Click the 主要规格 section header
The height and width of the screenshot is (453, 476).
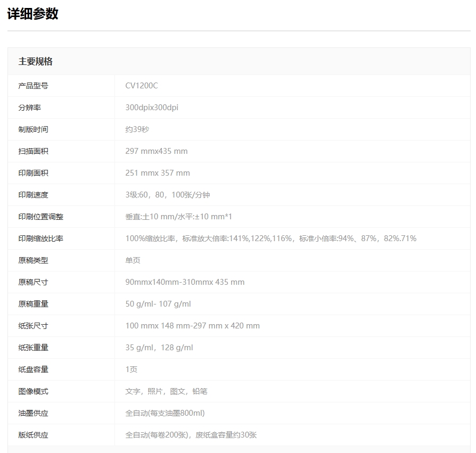point(35,62)
